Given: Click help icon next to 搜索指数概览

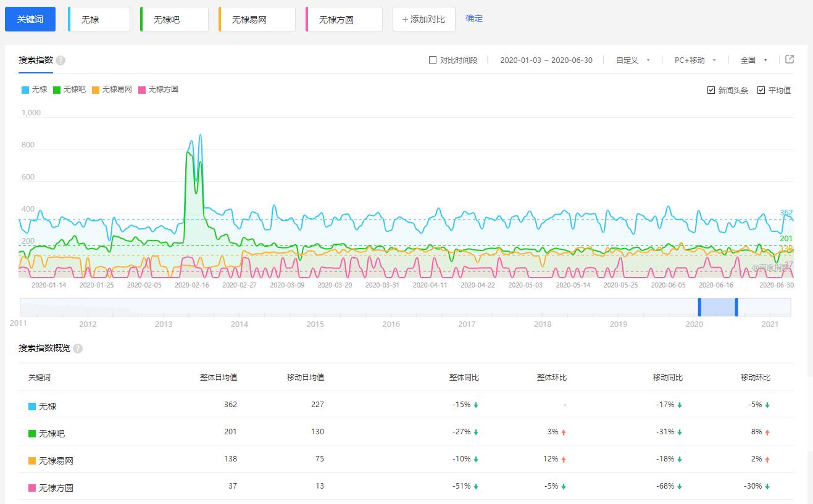Looking at the screenshot, I should click(78, 349).
